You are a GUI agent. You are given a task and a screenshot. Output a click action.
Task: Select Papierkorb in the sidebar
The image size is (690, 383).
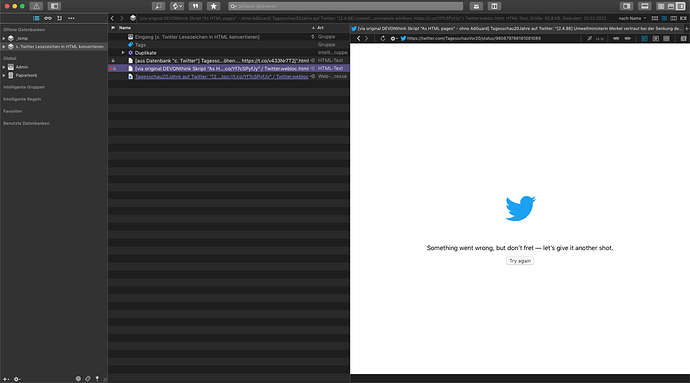point(54,75)
